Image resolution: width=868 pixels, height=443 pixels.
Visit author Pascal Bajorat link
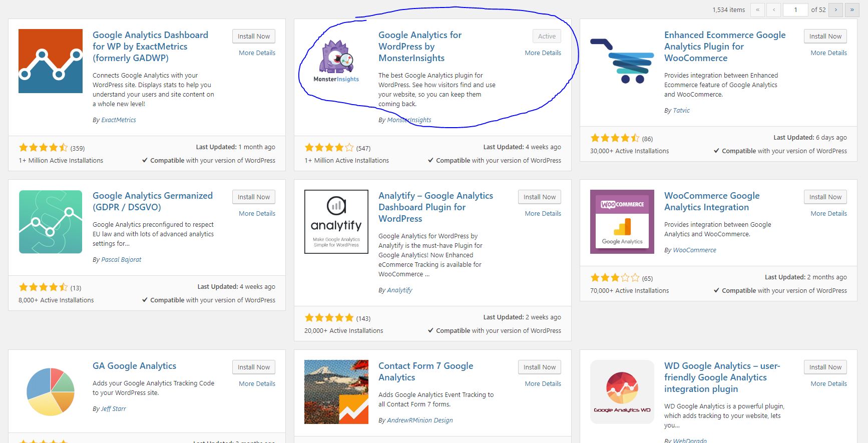pyautogui.click(x=121, y=260)
